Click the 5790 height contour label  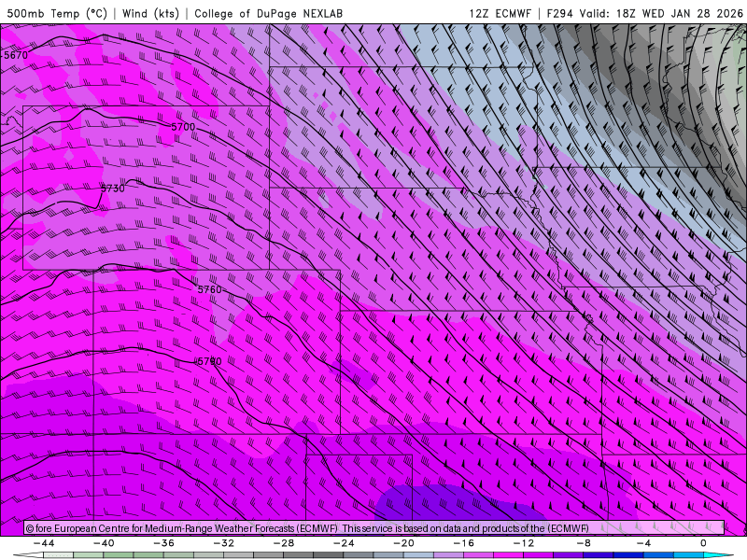(x=209, y=361)
